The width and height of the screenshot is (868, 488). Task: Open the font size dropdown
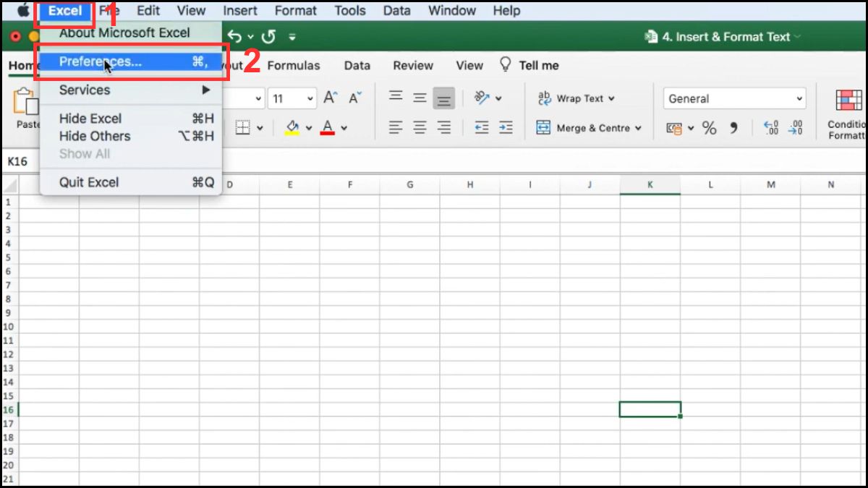(x=309, y=98)
